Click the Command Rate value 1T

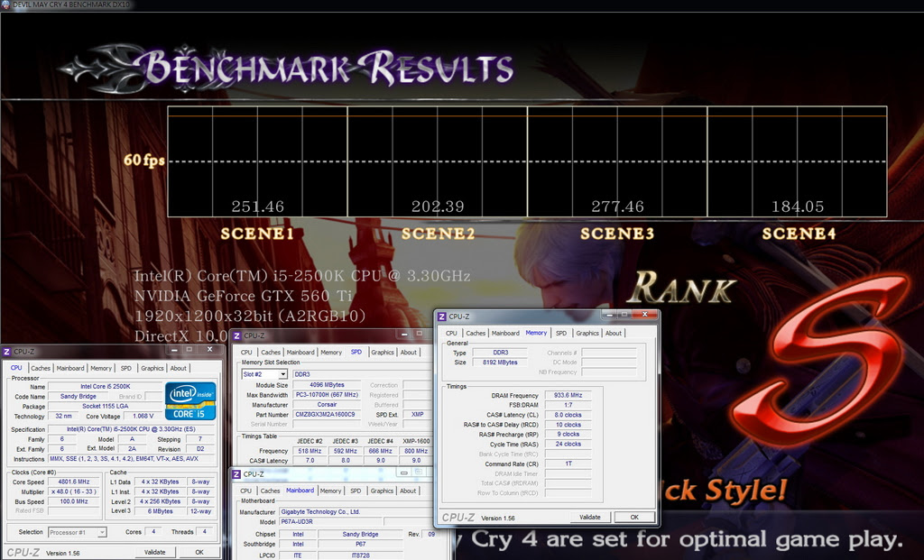[x=568, y=464]
